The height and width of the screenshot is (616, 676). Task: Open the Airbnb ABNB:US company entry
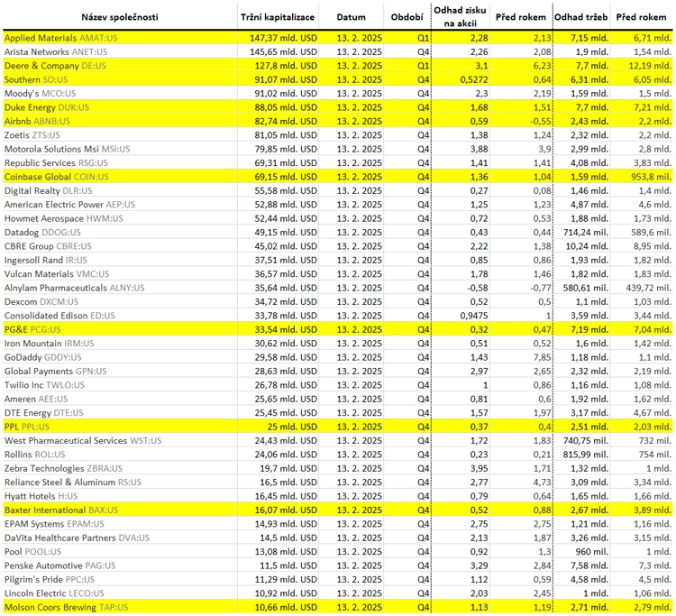tap(37, 121)
